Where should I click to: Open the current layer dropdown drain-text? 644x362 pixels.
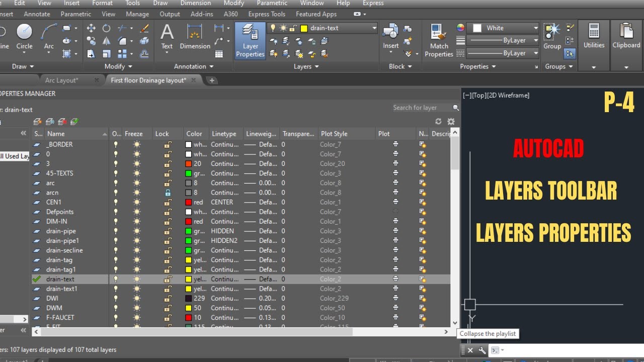point(374,28)
